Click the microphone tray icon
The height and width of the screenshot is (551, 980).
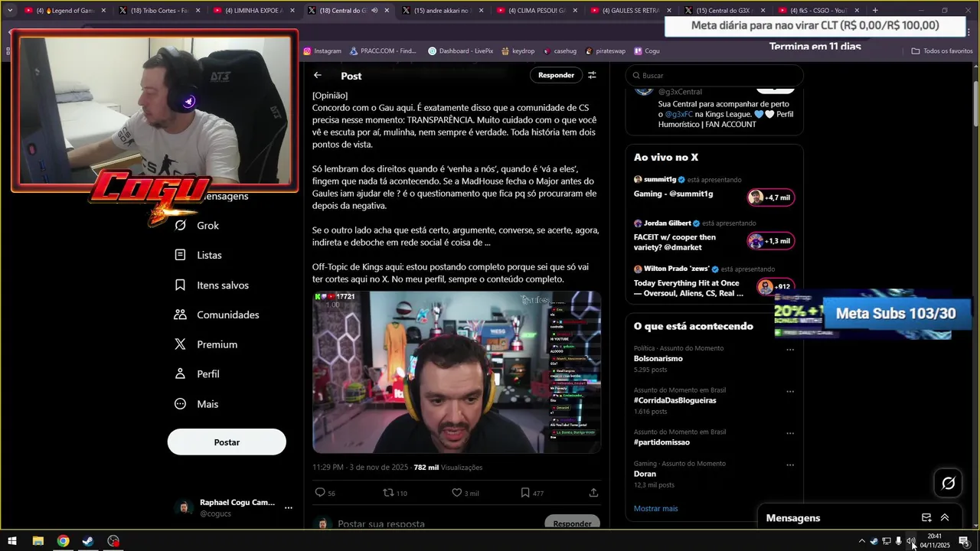[x=898, y=541]
